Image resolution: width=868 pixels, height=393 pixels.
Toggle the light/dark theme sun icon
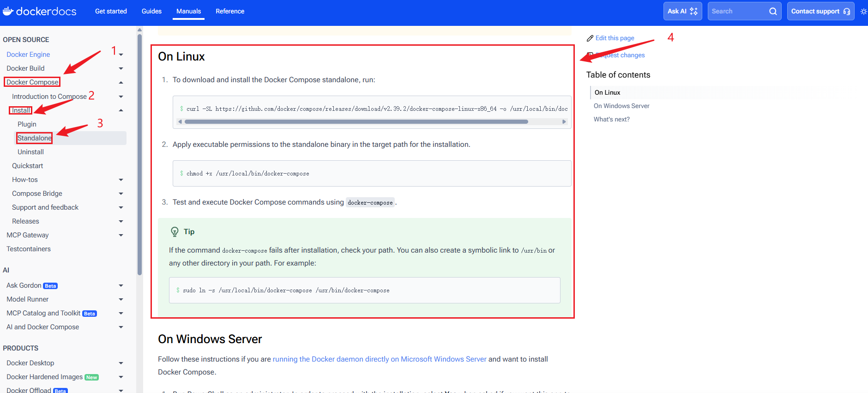[863, 12]
